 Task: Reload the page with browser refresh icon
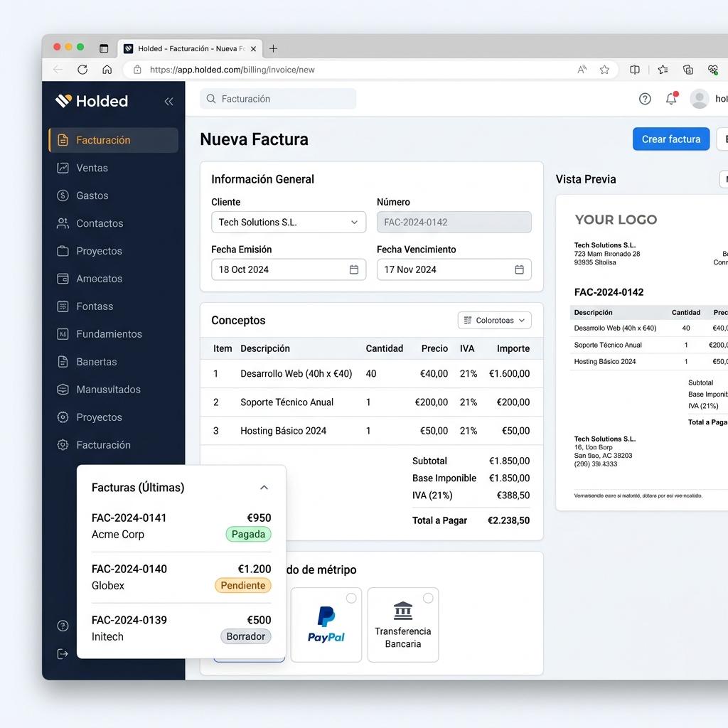click(82, 70)
